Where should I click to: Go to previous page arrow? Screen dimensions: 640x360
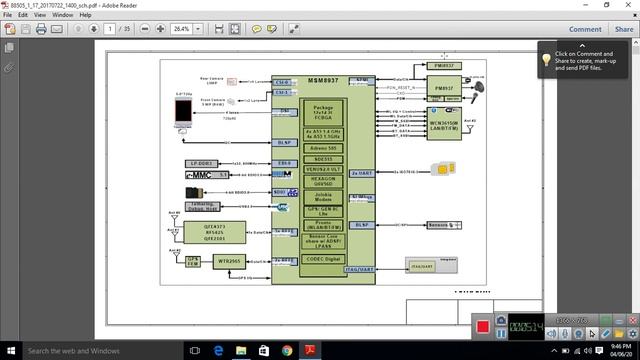[78, 29]
